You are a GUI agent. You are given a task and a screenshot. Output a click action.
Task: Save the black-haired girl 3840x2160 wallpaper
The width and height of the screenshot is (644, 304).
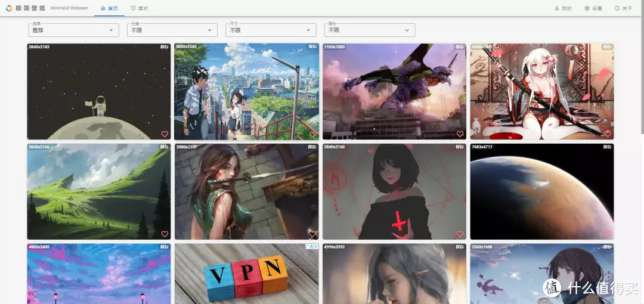click(x=460, y=147)
